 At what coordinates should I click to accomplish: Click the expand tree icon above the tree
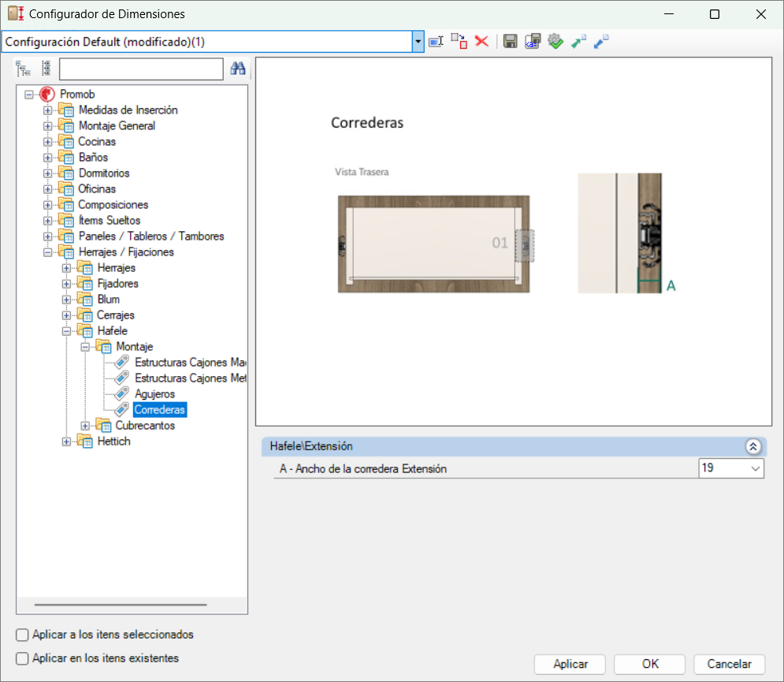(23, 69)
